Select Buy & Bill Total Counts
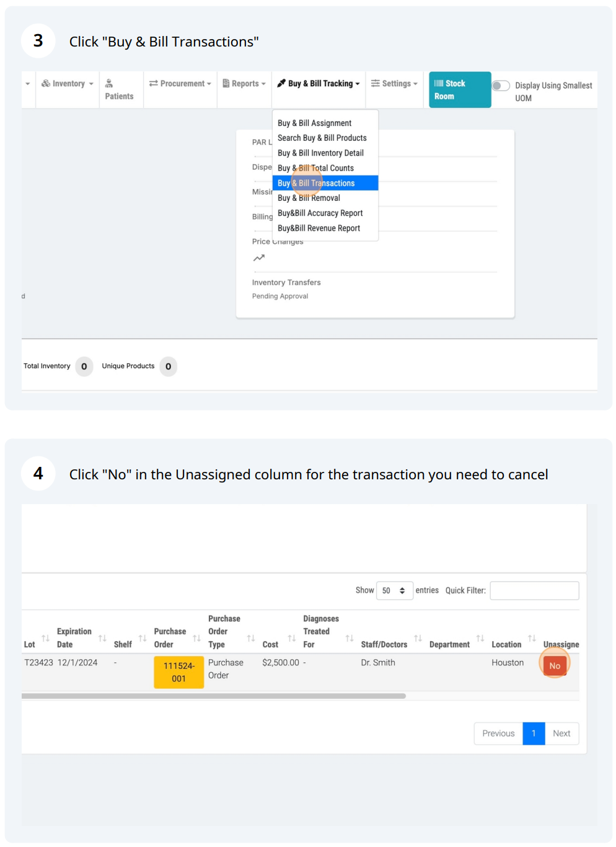616x847 pixels. click(x=325, y=168)
